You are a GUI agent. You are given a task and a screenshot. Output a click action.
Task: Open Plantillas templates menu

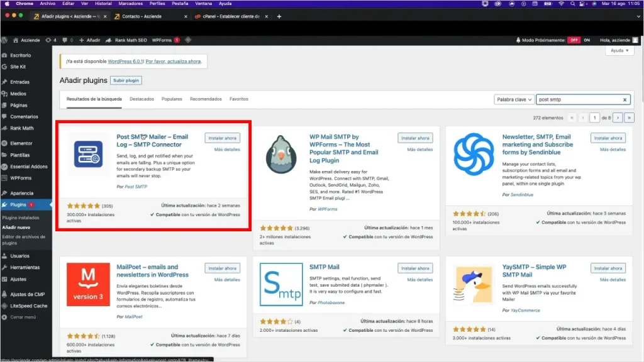19,155
